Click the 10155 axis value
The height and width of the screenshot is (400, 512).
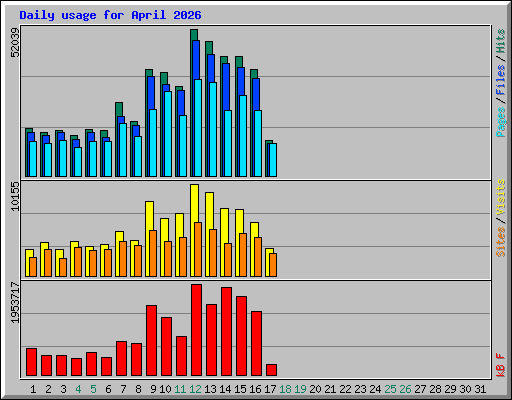pos(15,196)
